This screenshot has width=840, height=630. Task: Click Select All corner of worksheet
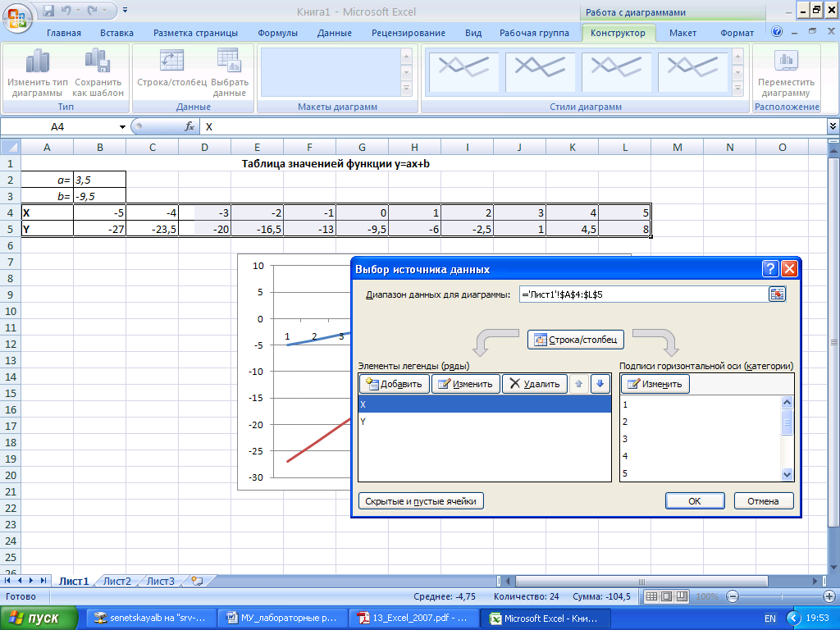coord(11,147)
